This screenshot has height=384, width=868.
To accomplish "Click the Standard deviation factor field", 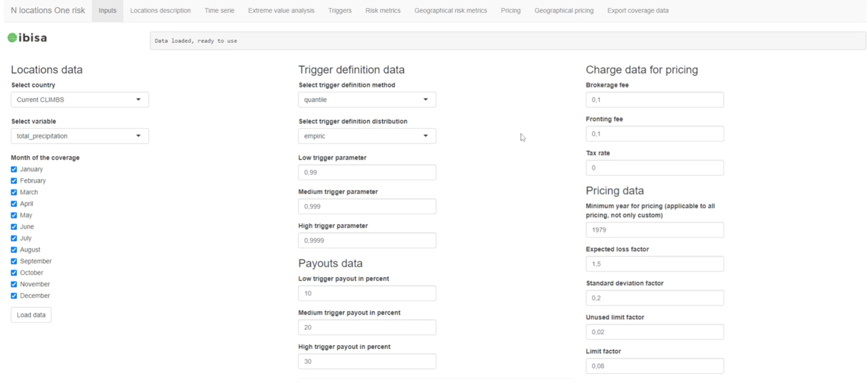I will pyautogui.click(x=654, y=298).
